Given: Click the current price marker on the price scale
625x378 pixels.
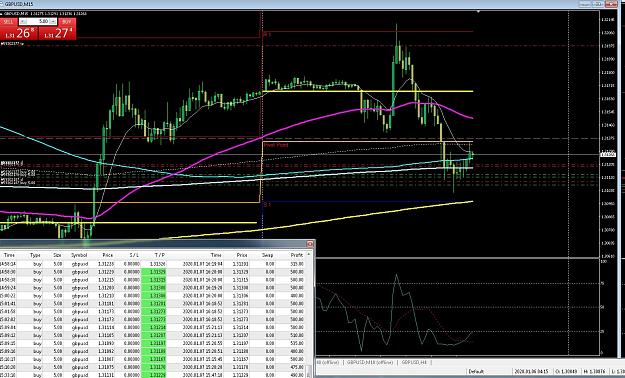Looking at the screenshot, I should (607, 154).
